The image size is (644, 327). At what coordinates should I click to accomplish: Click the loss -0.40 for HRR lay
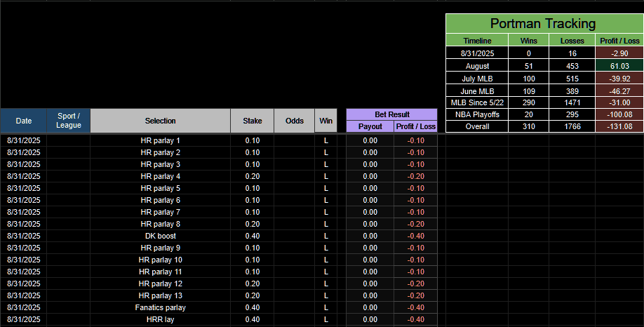415,319
